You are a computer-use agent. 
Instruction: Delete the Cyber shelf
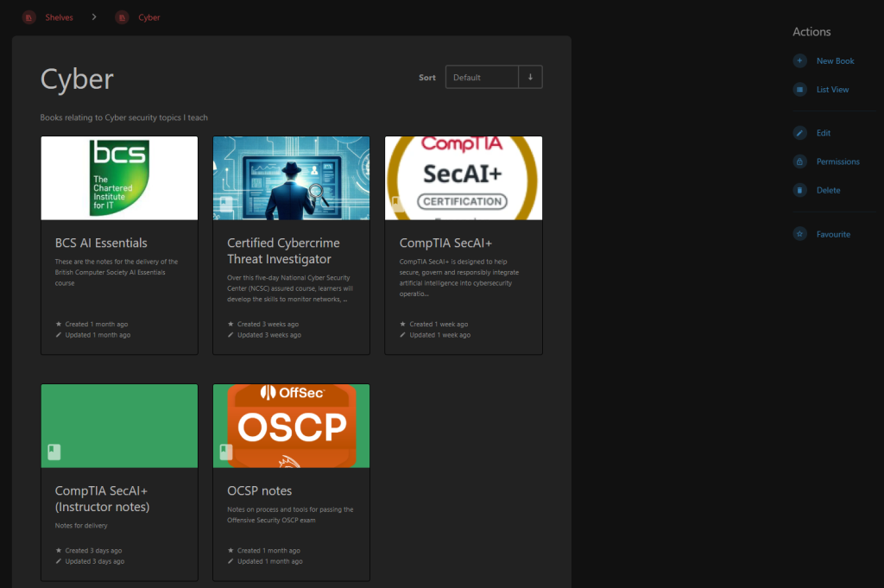coord(828,191)
